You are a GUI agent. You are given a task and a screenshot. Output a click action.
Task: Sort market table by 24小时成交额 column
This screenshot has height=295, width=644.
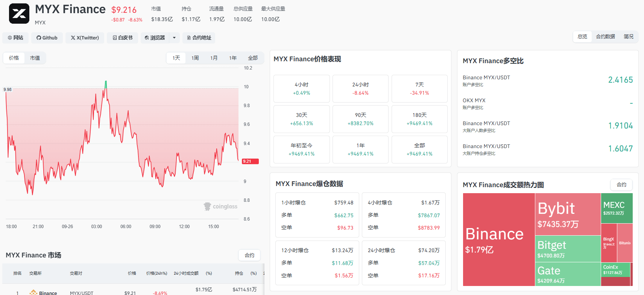186,273
